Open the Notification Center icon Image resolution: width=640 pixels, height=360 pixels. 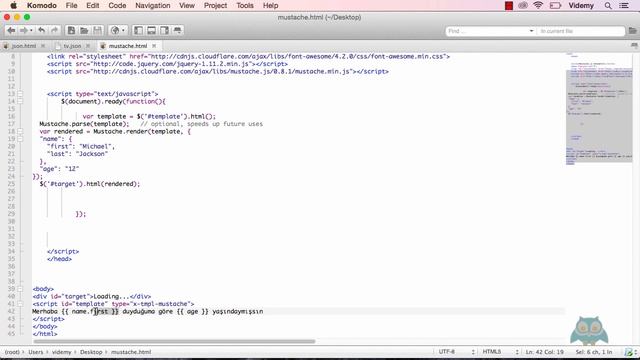[x=624, y=6]
